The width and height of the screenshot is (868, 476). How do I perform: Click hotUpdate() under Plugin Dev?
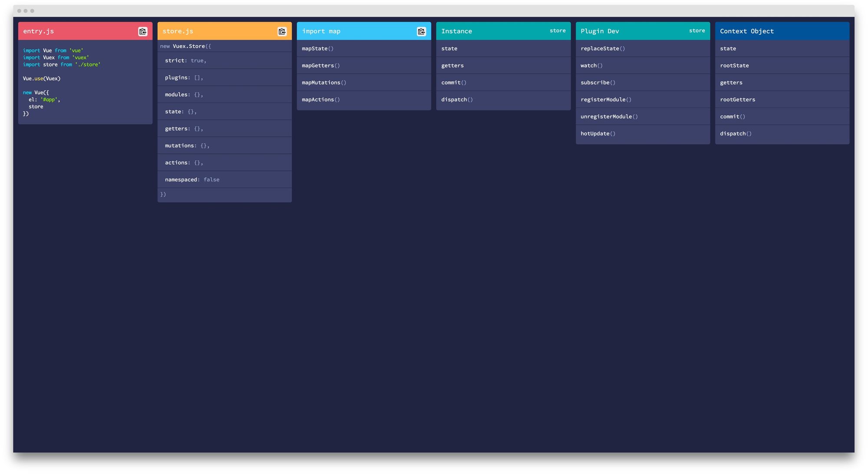[x=598, y=133]
